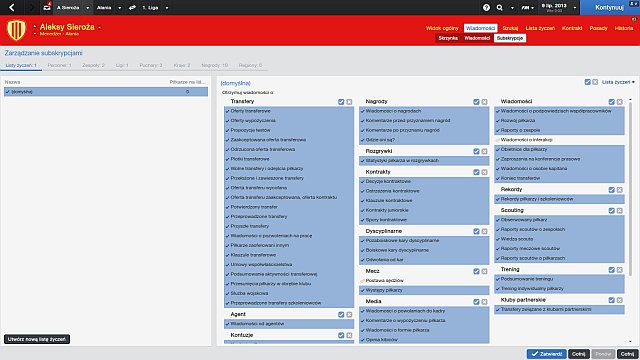Confirm changes with the Zatwierdź button

click(x=546, y=354)
